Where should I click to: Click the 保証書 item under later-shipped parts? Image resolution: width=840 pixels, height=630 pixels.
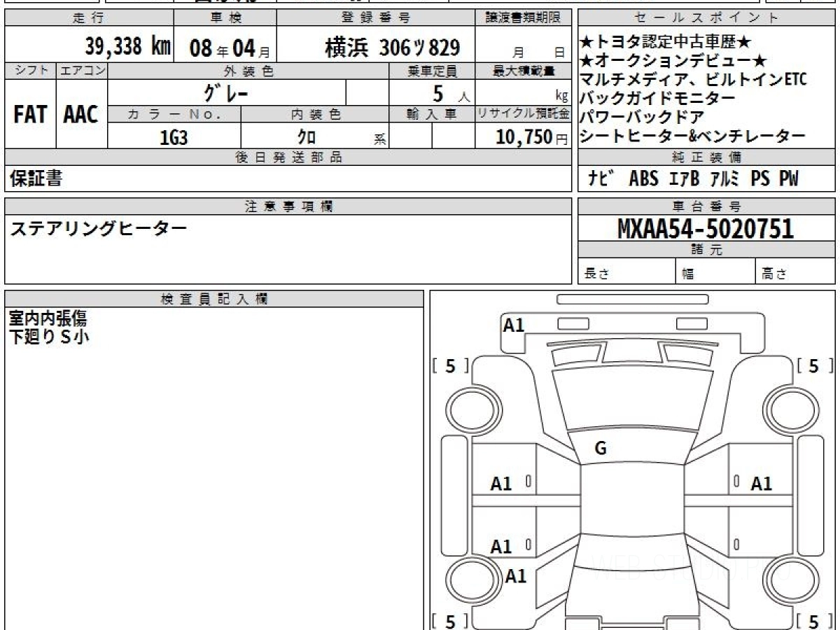(36, 179)
